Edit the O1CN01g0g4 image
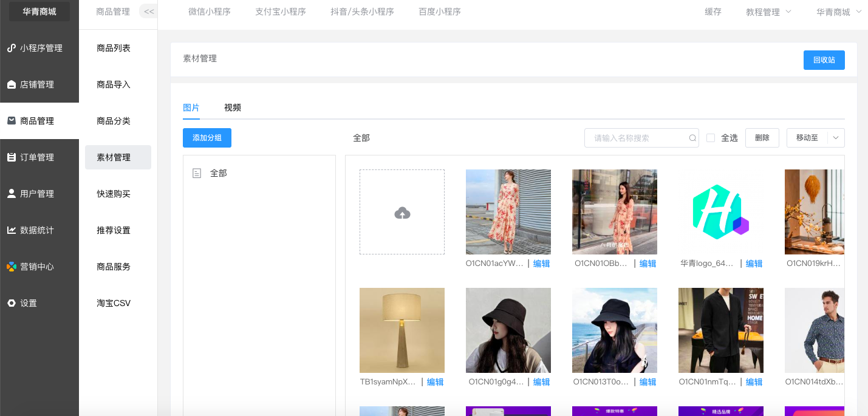Image resolution: width=868 pixels, height=416 pixels. click(542, 382)
